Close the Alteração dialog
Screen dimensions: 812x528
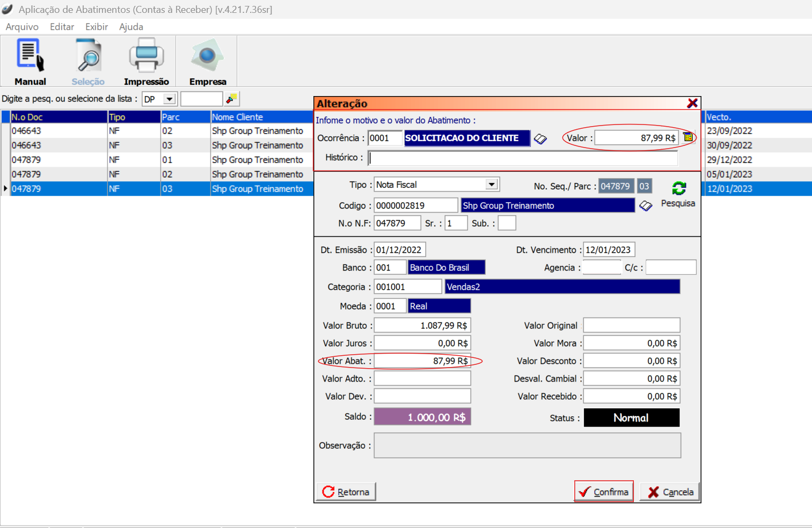click(692, 103)
